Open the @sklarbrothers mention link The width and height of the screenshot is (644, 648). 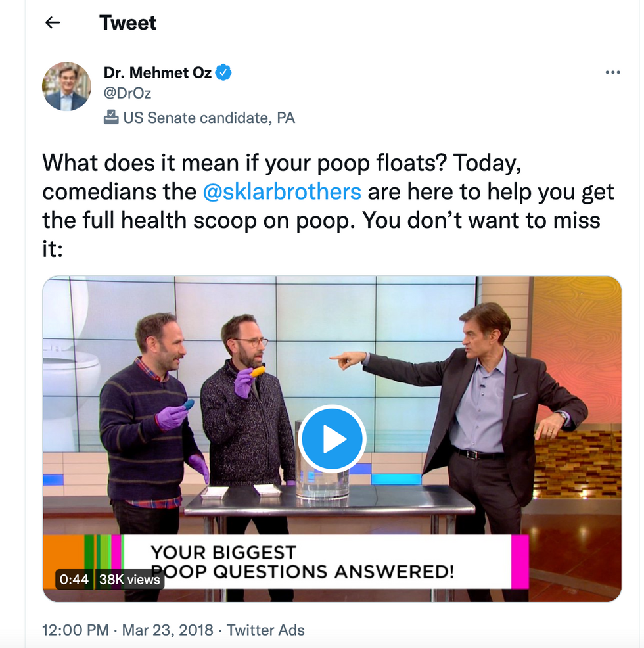coord(282,192)
